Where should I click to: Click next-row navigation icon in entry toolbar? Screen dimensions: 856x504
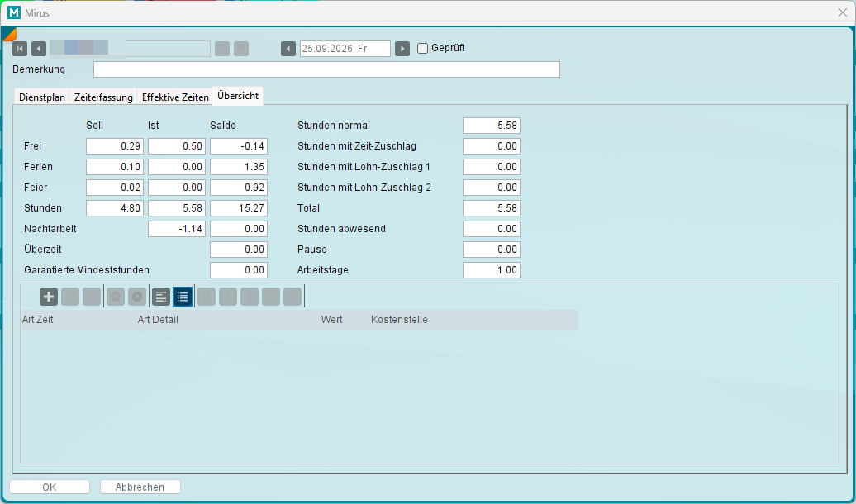click(271, 297)
